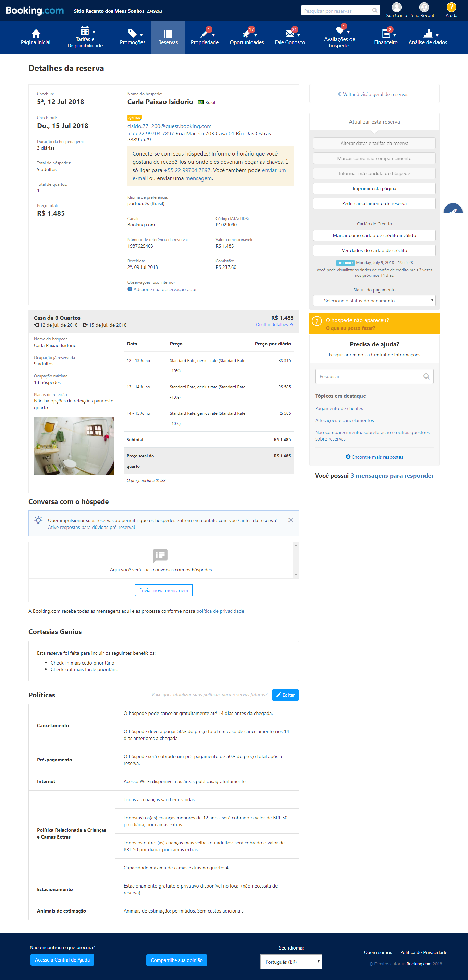This screenshot has width=468, height=980.
Task: Click Enviar nova mensagem button
Action: 164,590
